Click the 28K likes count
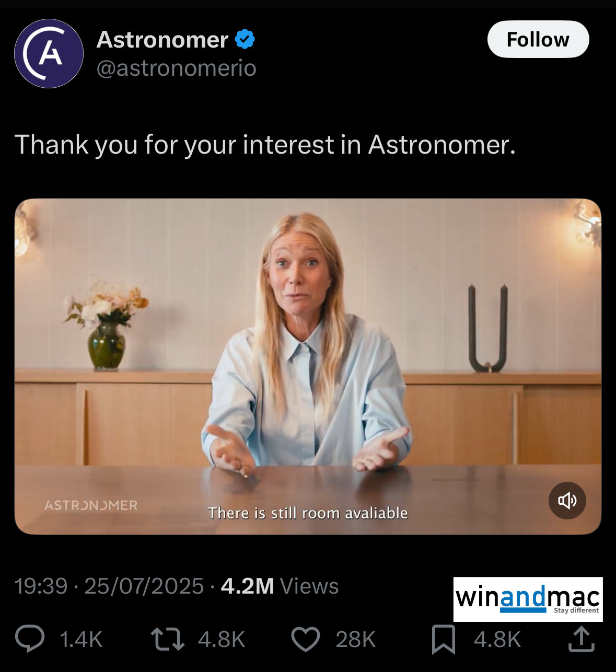Image resolution: width=616 pixels, height=672 pixels. [356, 640]
